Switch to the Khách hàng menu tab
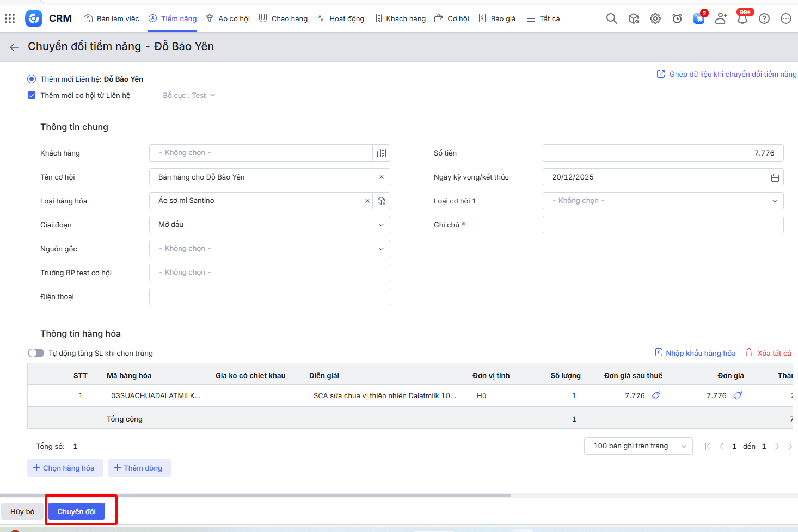The height and width of the screenshot is (532, 798). pyautogui.click(x=400, y=18)
